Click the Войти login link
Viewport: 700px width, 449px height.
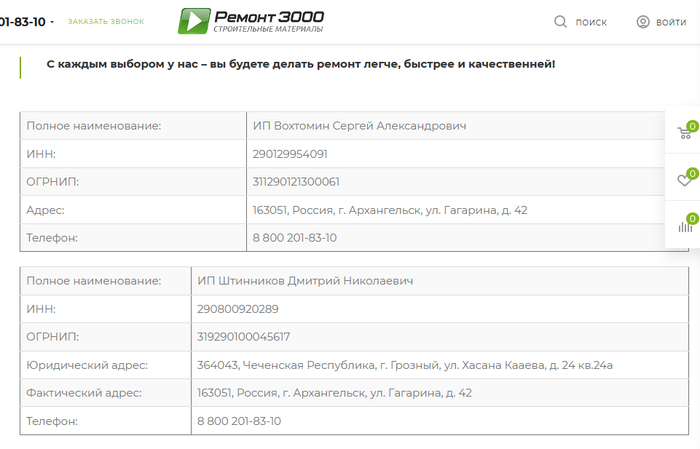(x=671, y=22)
